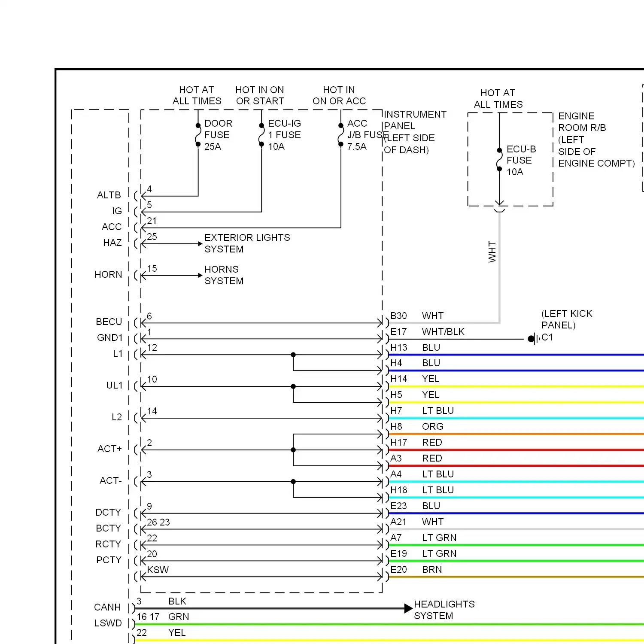Click the WHT/BLK wire color label
Viewport: 644px width, 644px height.
(443, 331)
